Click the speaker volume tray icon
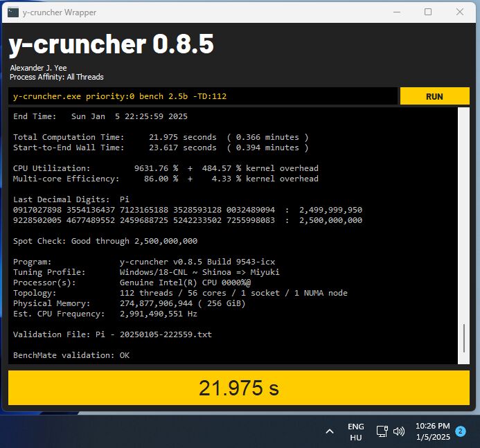480x448 pixels. pos(399,432)
